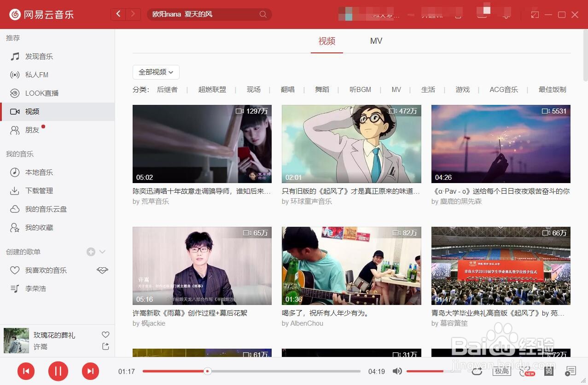588x385 pixels.
Task: Switch to the MV tab
Action: coord(376,41)
